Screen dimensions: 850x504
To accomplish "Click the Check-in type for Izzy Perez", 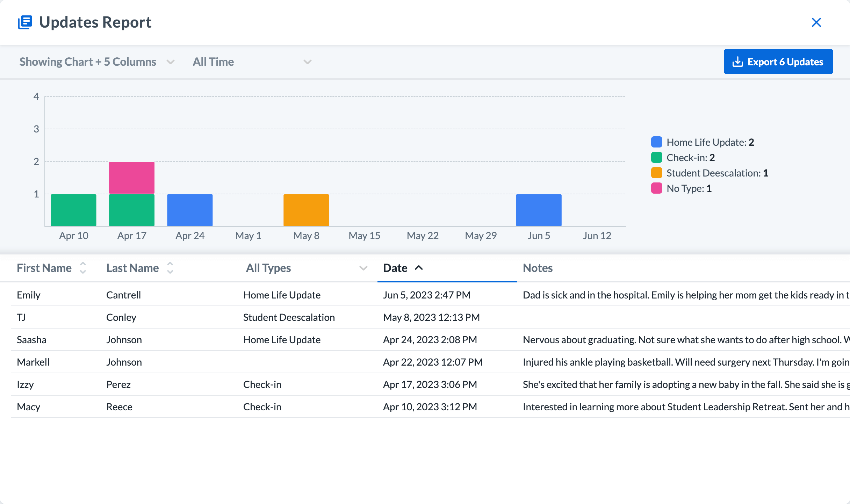I will (262, 384).
